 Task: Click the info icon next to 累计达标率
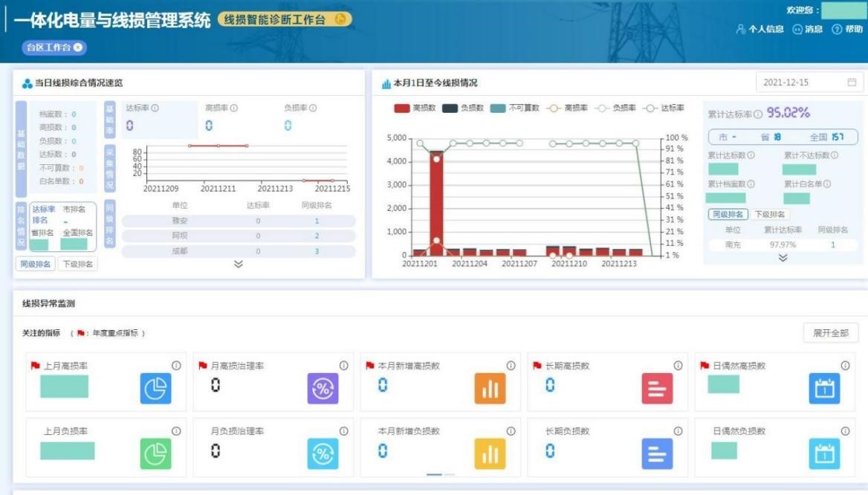coord(758,114)
